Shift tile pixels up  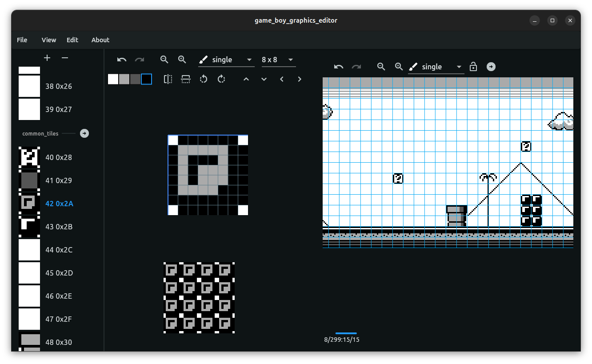[x=246, y=79]
